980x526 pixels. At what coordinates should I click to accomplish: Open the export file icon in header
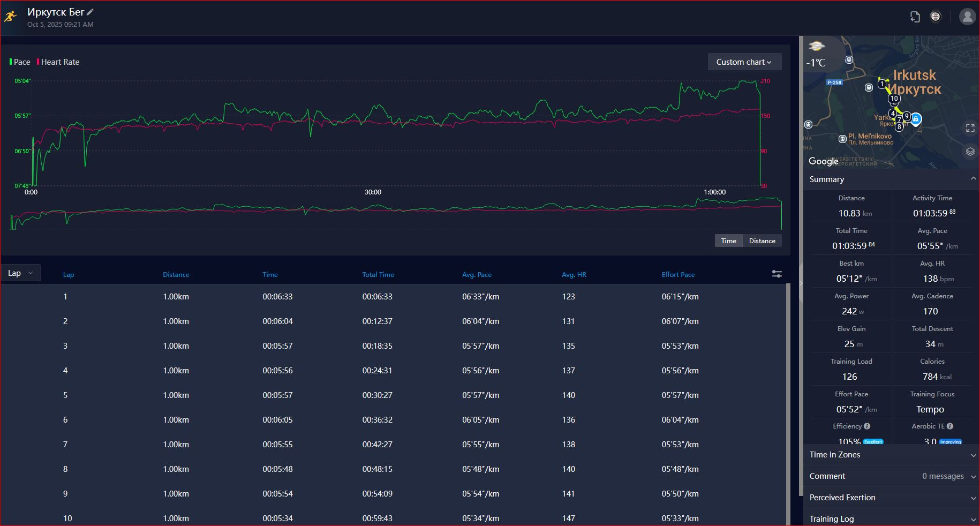click(915, 17)
